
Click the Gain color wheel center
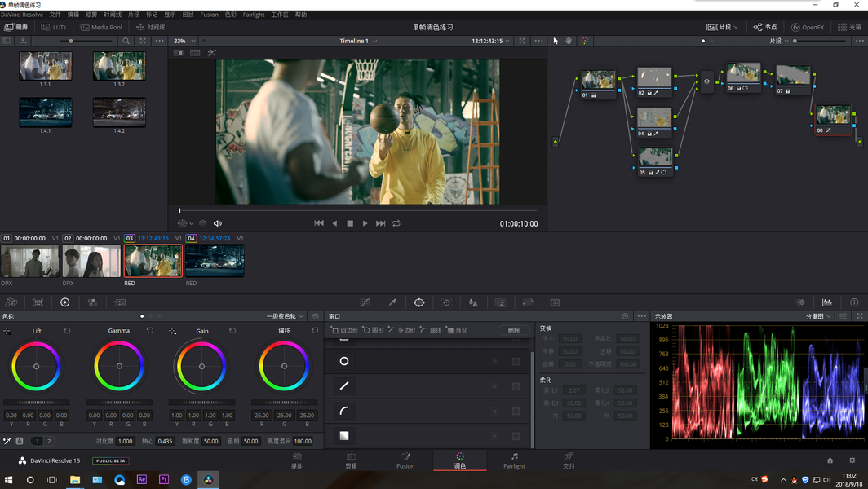pos(201,366)
